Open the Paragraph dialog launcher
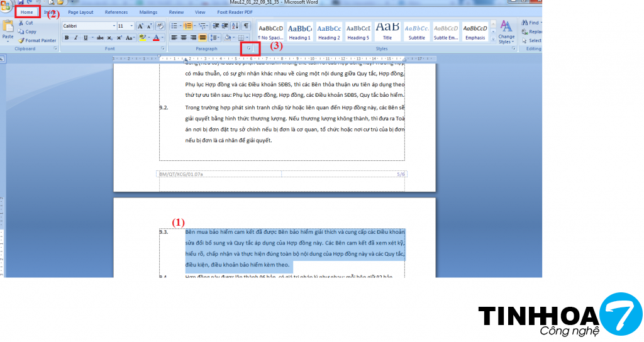This screenshot has width=644, height=342. [x=249, y=48]
